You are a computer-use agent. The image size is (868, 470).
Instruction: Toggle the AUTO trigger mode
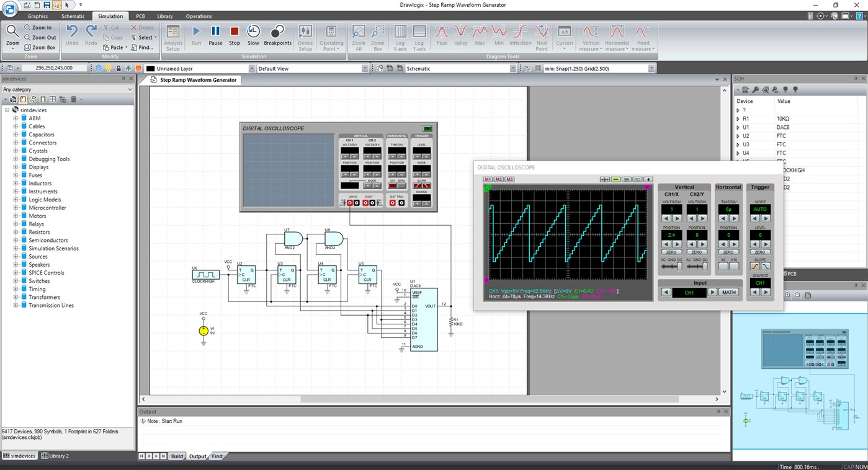coord(759,209)
